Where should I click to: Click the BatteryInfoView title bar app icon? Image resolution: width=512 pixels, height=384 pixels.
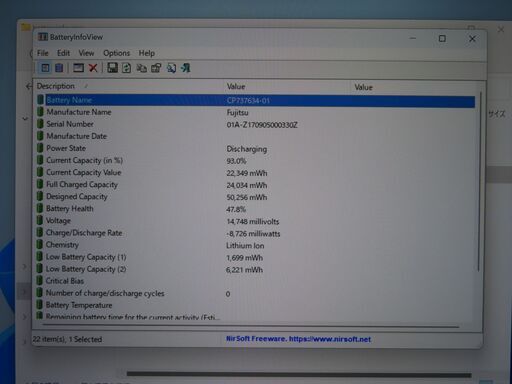tap(43, 37)
